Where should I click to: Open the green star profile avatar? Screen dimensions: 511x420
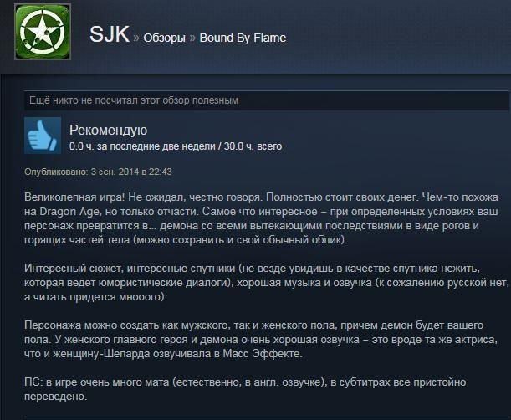point(43,32)
